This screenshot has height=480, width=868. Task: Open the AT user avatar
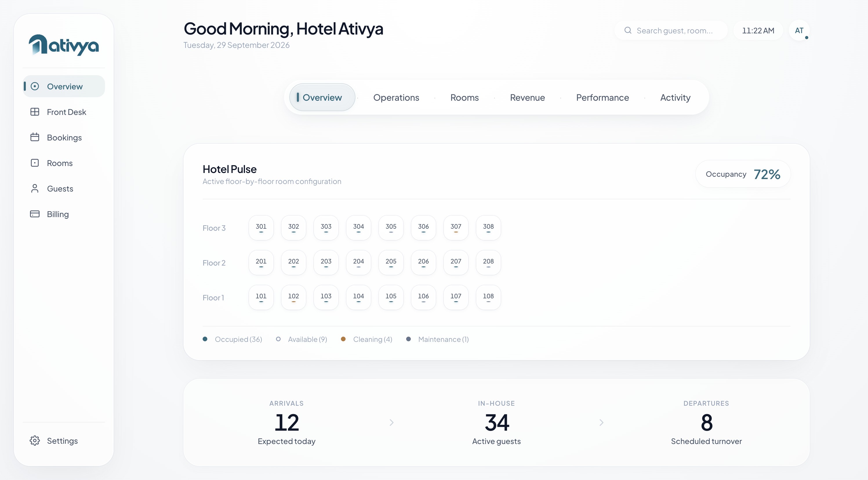pyautogui.click(x=799, y=30)
